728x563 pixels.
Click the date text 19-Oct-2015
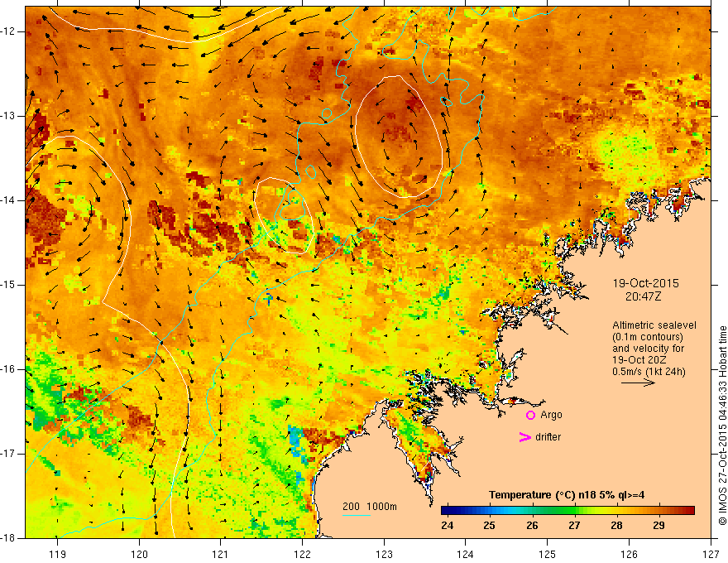pos(645,283)
